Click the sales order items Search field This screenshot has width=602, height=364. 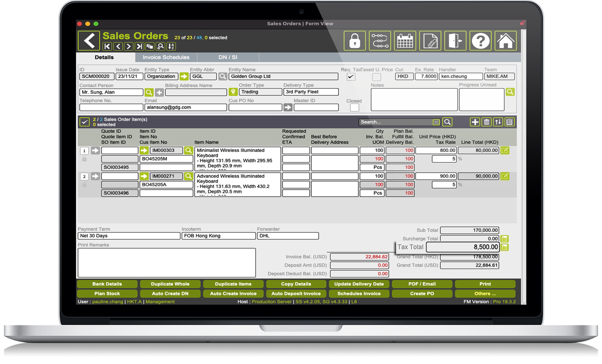pos(395,122)
